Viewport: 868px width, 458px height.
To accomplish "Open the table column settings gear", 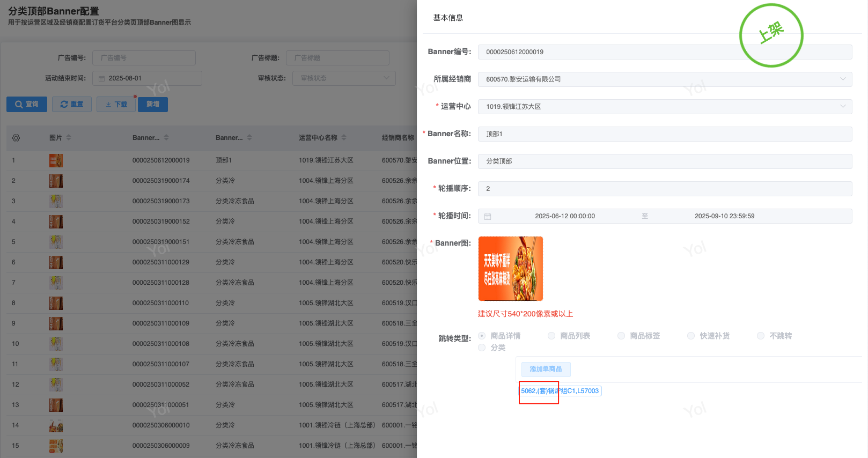I will click(16, 138).
